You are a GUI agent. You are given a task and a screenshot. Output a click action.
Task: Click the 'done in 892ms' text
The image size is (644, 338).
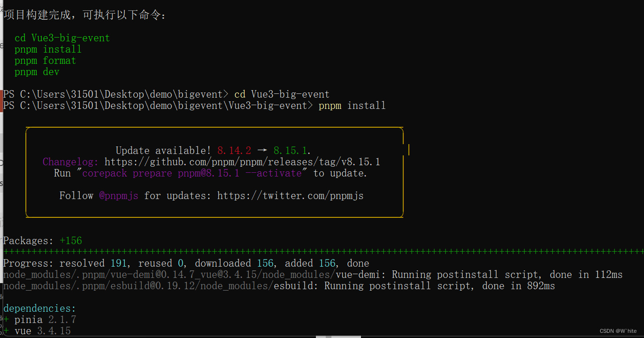[519, 286]
